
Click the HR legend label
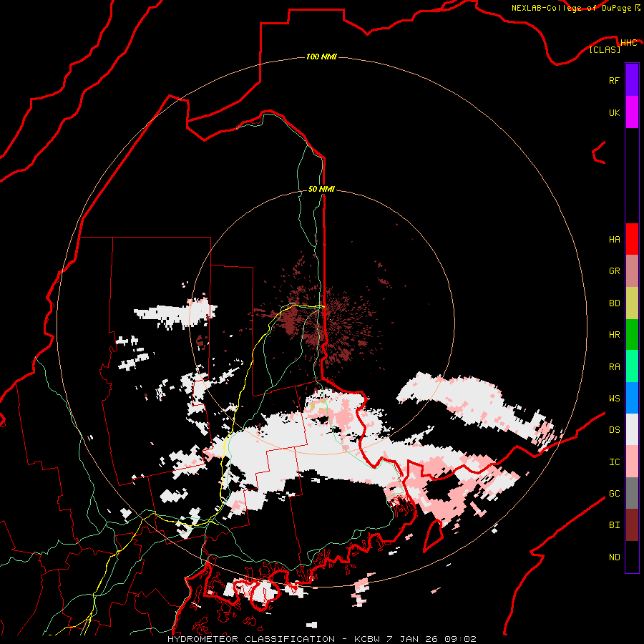point(614,335)
